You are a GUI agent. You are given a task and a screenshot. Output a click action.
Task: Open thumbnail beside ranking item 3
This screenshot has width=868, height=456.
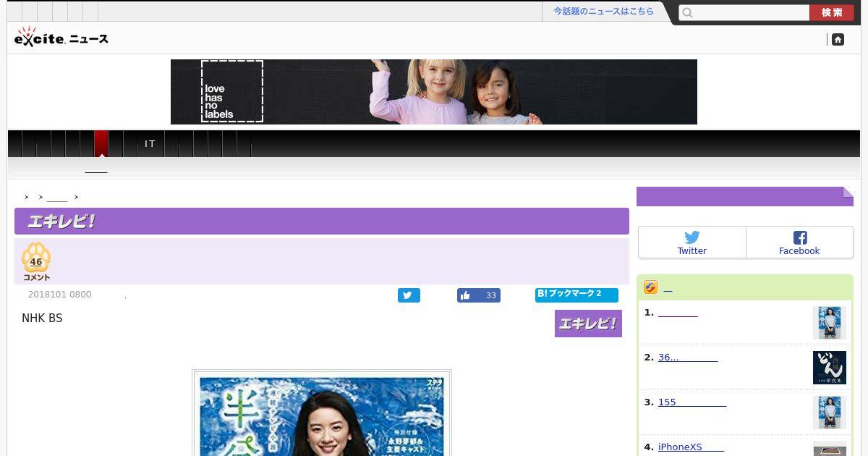[830, 413]
